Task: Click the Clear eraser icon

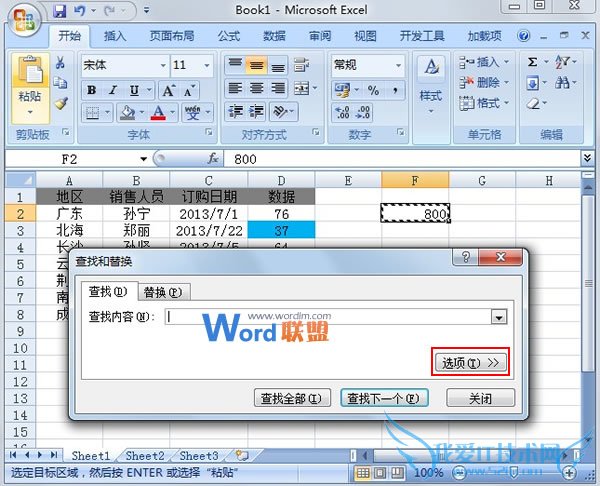Action: tap(533, 103)
